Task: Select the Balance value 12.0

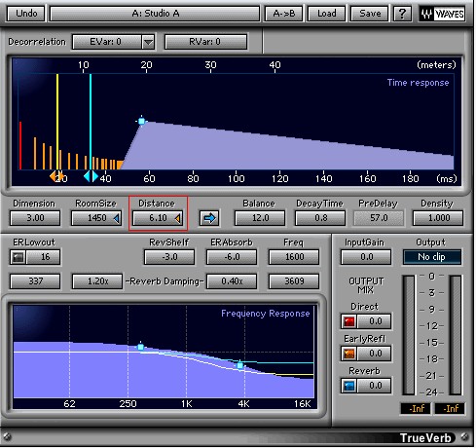Action: [x=260, y=218]
